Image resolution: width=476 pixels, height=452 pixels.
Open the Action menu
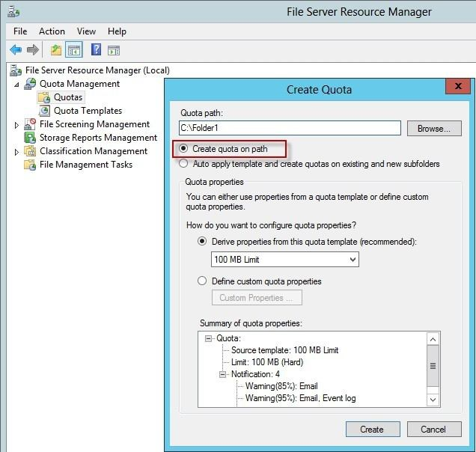[52, 31]
